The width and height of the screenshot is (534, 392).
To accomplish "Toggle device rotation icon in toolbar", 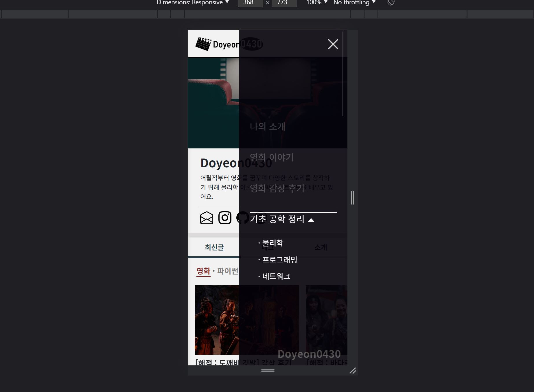I will click(391, 3).
